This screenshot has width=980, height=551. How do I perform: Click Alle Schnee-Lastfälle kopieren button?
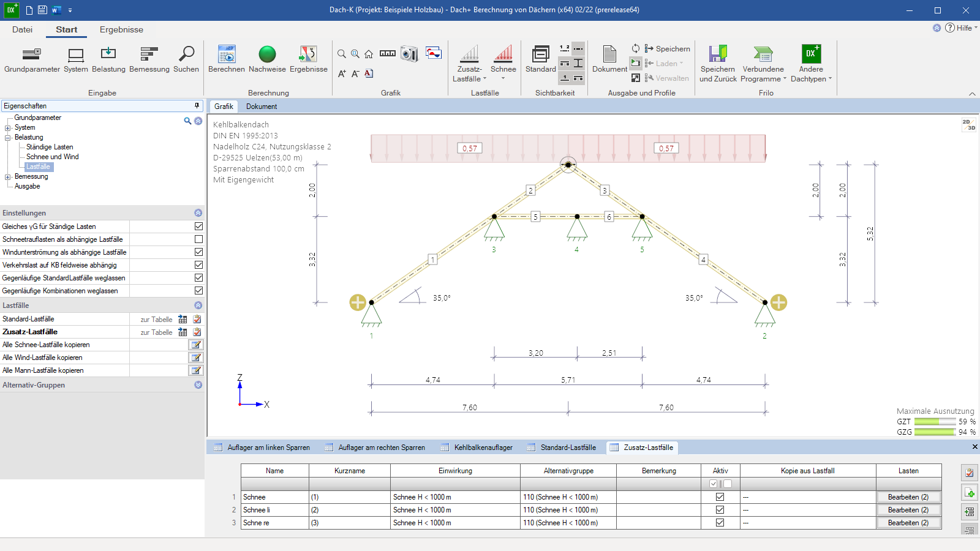click(x=196, y=345)
